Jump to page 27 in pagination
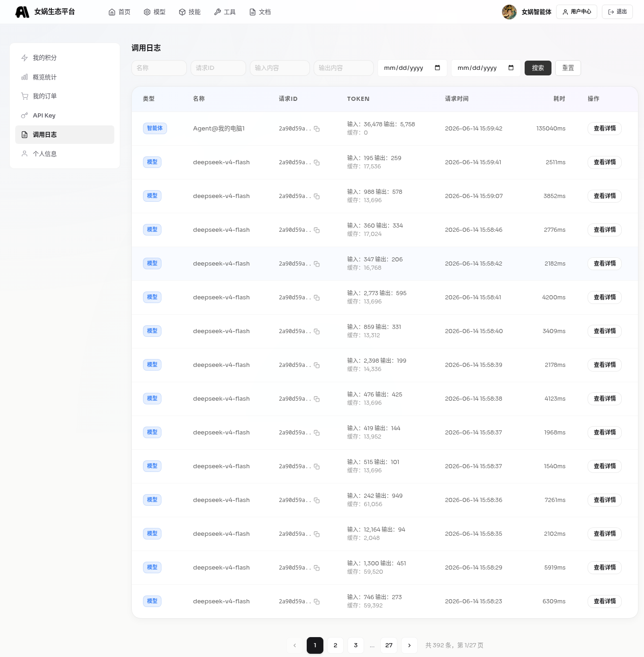Screen dimensions: 644x657 point(389,645)
